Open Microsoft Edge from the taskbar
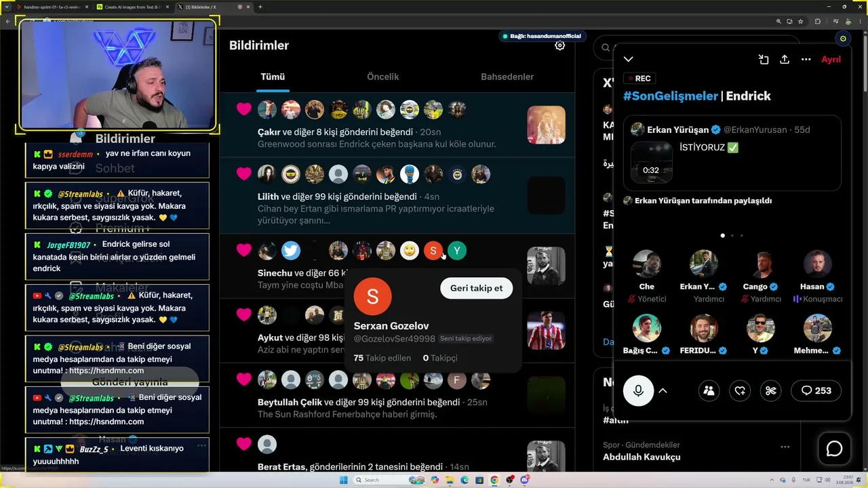This screenshot has height=488, width=868. click(465, 480)
